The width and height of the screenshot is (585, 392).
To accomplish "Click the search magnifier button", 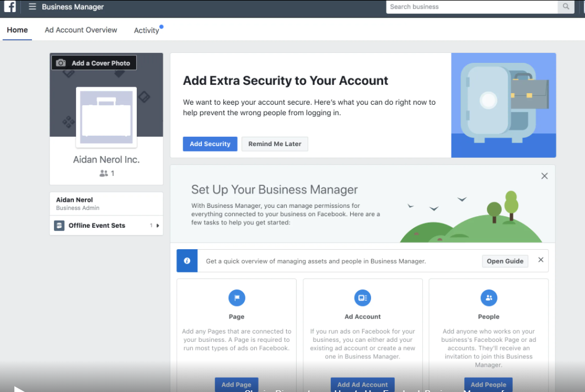I will [x=566, y=7].
